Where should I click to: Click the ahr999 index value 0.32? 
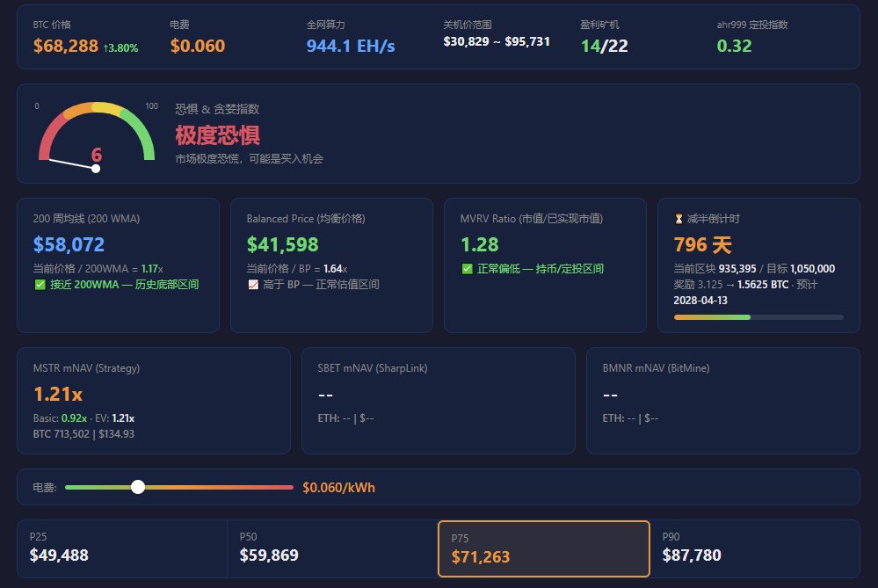coord(734,46)
